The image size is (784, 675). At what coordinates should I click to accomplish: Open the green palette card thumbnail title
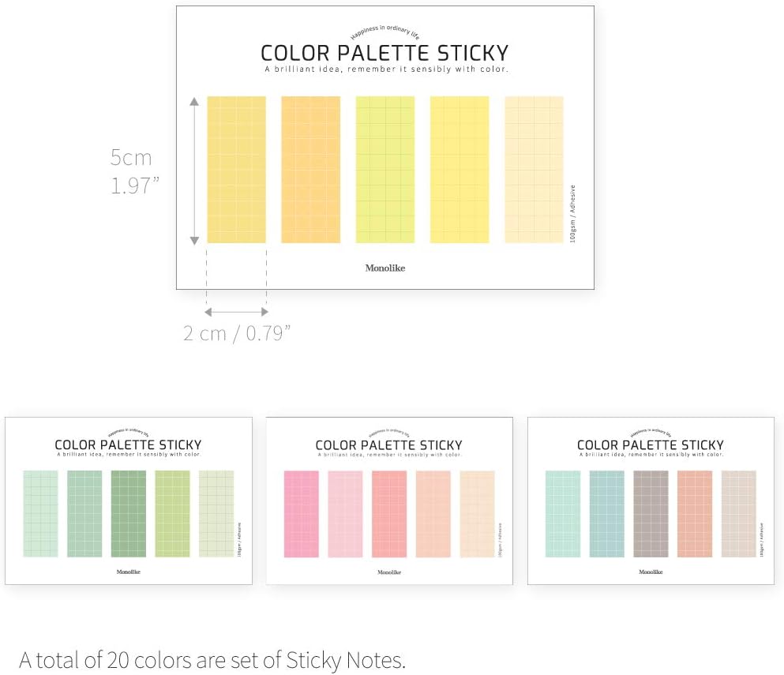pyautogui.click(x=128, y=445)
